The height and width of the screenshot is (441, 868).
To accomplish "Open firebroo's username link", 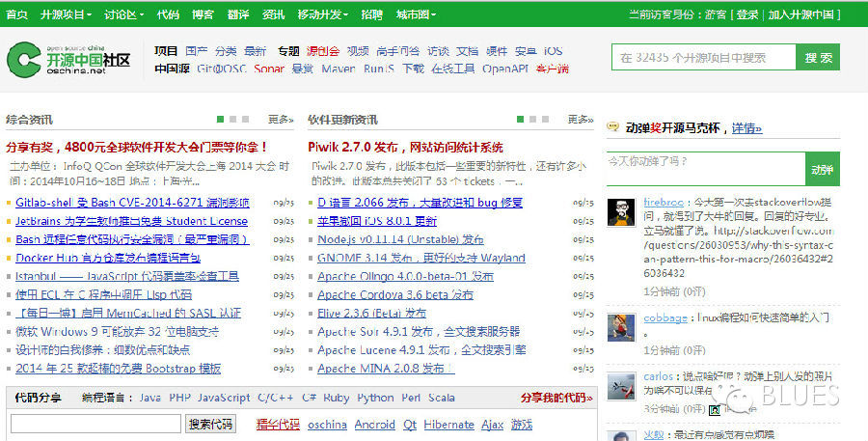I will (664, 203).
